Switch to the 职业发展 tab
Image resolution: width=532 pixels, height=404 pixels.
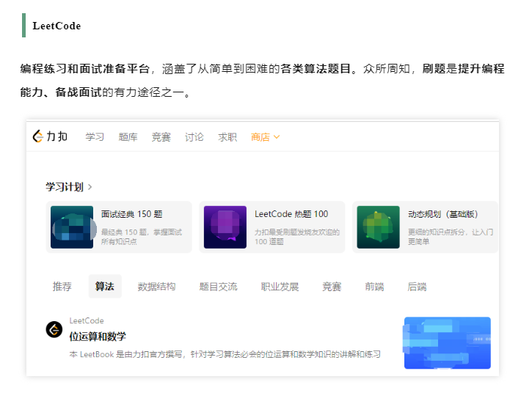coord(280,287)
